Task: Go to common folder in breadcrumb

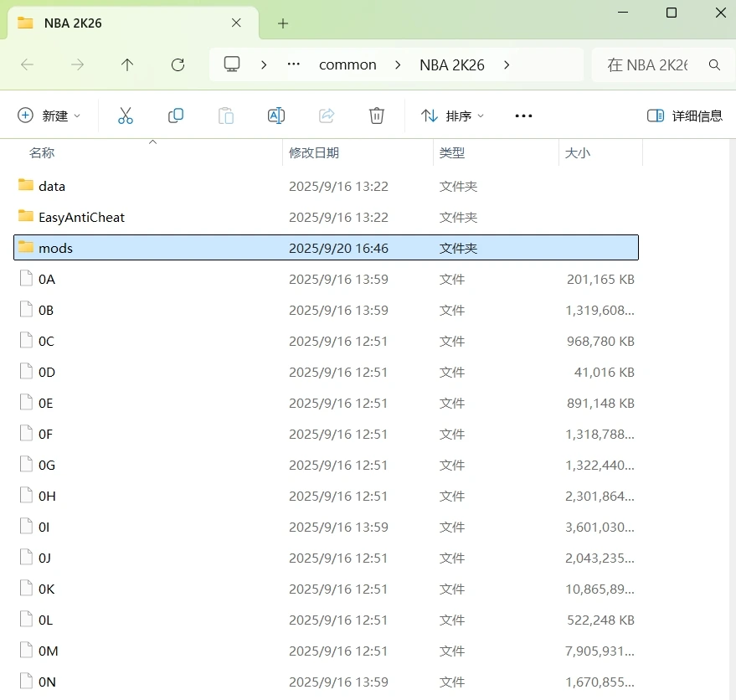Action: point(347,64)
